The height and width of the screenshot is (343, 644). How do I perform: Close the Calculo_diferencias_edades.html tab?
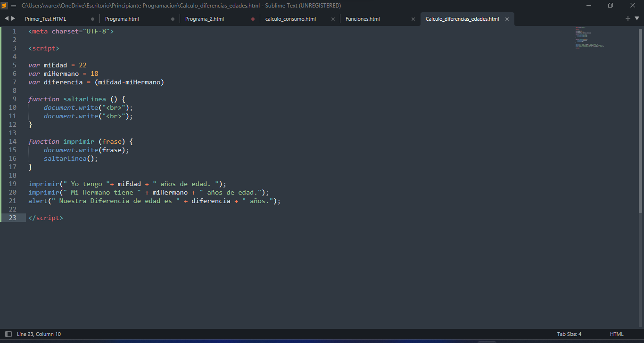[x=507, y=19]
